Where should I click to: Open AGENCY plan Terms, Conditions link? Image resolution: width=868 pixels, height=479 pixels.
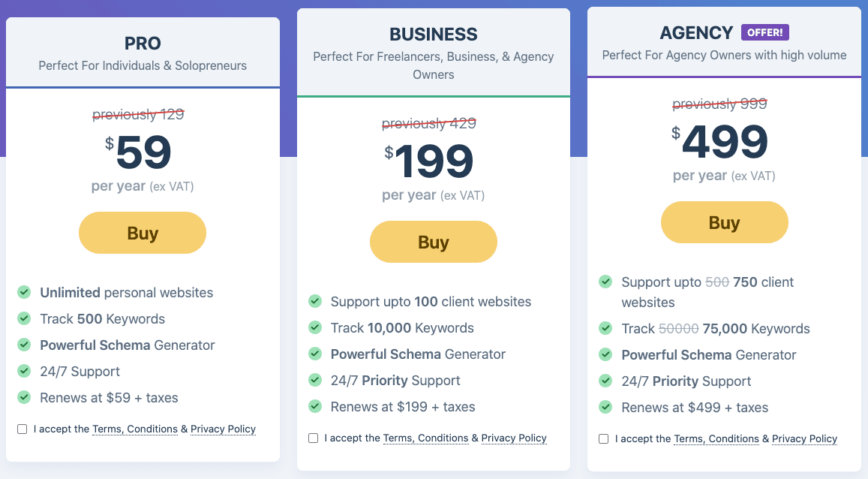point(716,439)
